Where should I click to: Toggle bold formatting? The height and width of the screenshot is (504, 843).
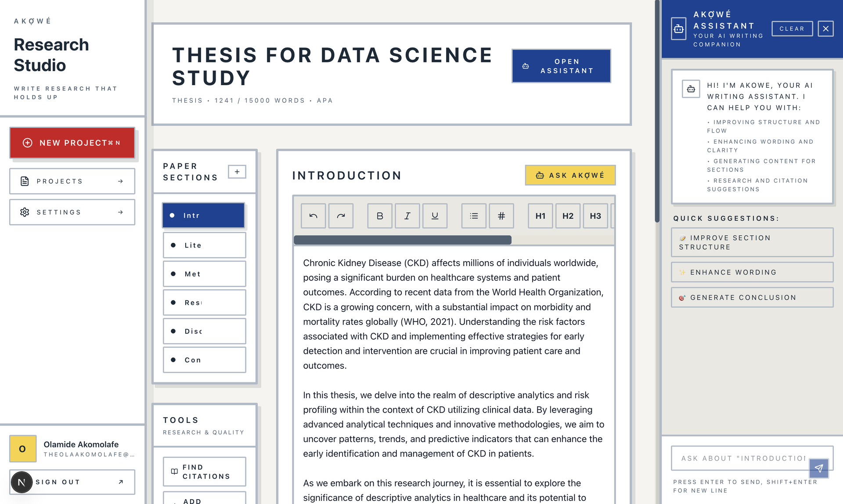pyautogui.click(x=380, y=216)
